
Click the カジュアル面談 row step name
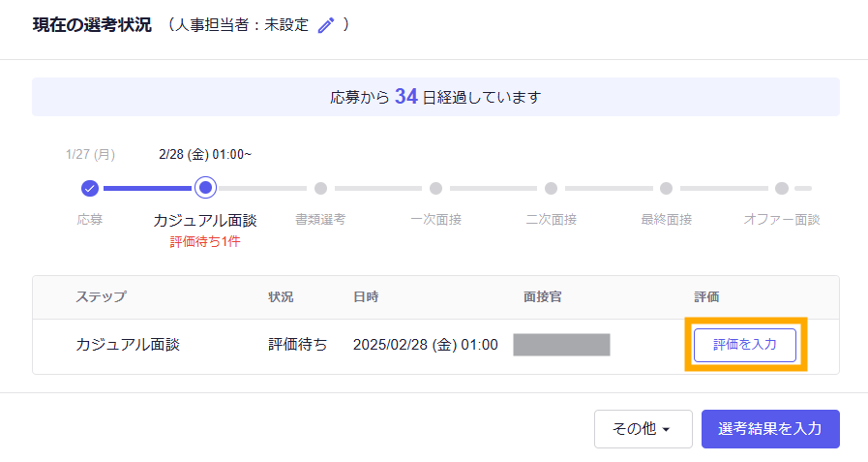(x=128, y=345)
